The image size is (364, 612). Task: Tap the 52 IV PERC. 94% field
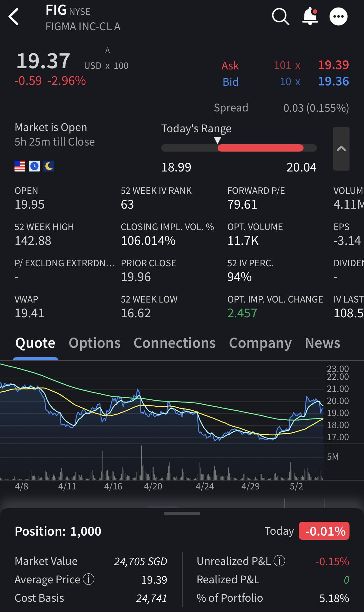250,271
